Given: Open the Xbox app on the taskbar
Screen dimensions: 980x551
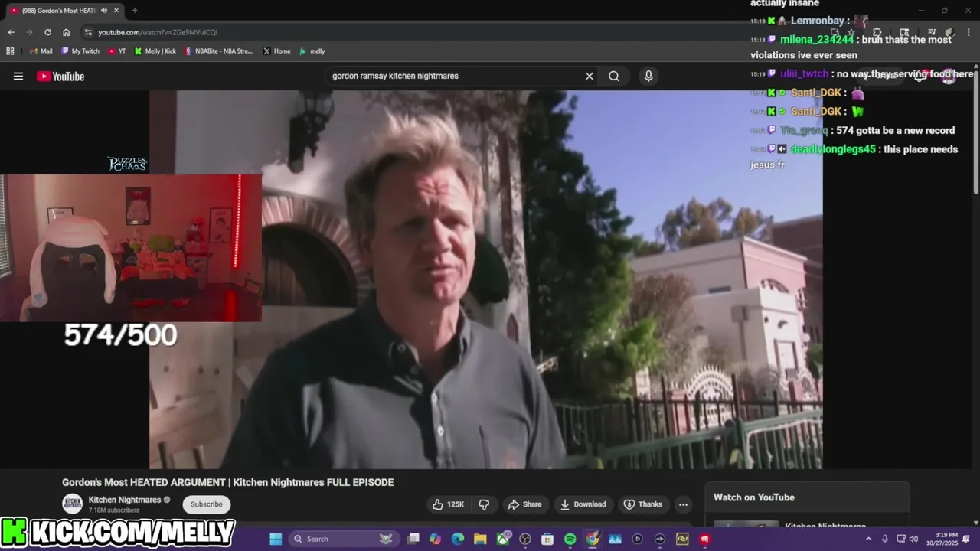Looking at the screenshot, I should pyautogui.click(x=503, y=539).
